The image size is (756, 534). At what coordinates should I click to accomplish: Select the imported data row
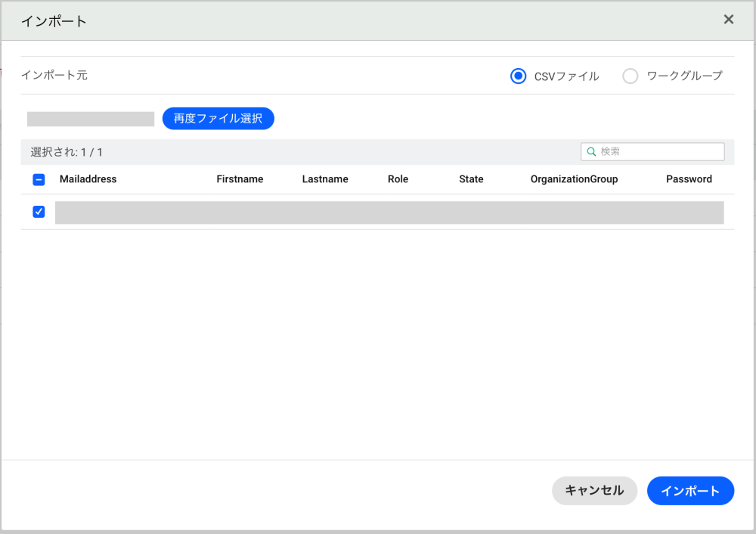389,213
